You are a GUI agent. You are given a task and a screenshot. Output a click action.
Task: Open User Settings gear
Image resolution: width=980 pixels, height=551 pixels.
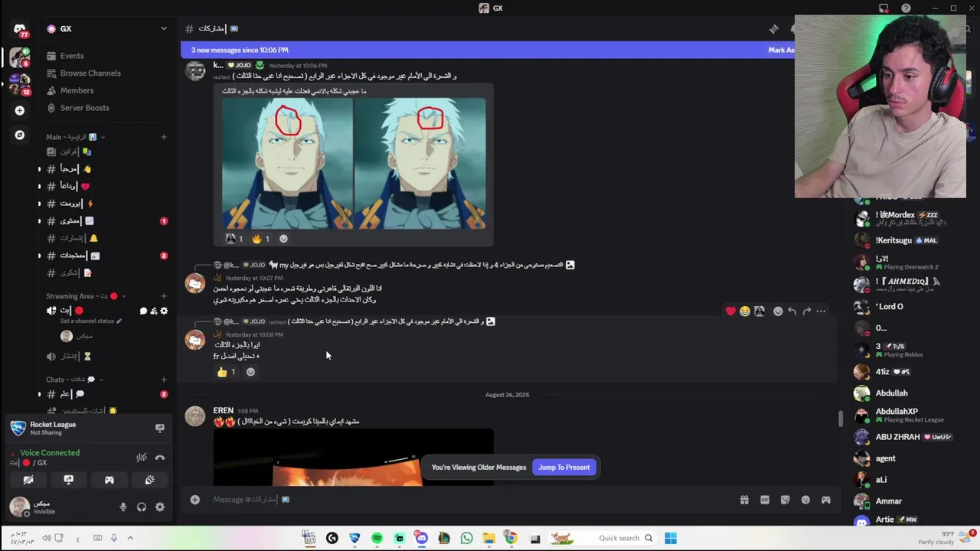pyautogui.click(x=159, y=507)
